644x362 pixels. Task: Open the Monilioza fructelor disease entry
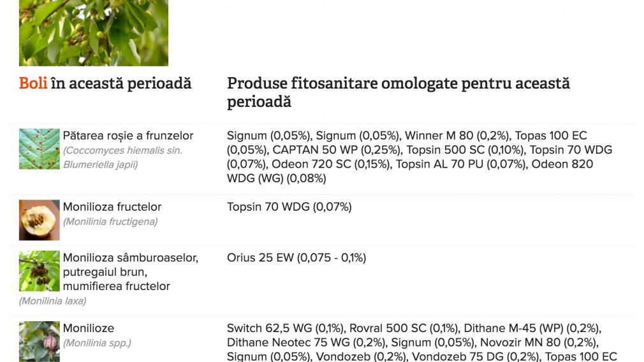coord(112,207)
